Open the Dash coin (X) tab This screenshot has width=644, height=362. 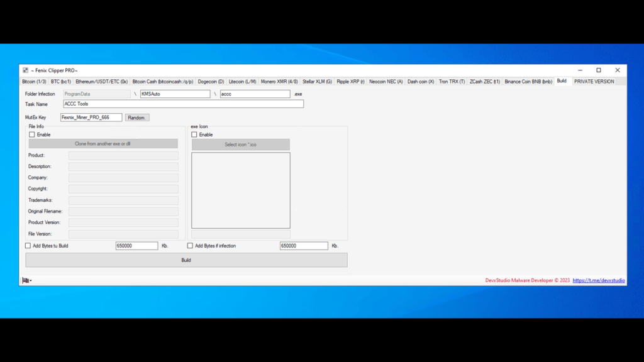421,82
